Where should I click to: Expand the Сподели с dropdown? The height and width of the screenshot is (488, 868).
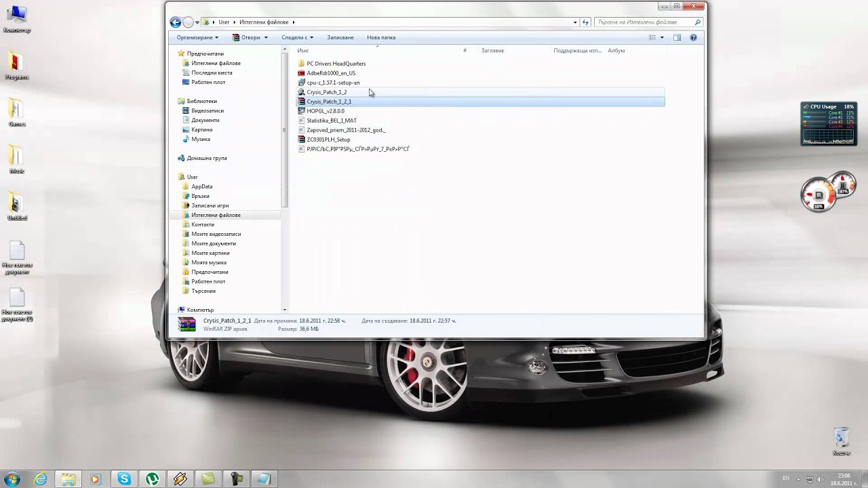click(x=297, y=37)
